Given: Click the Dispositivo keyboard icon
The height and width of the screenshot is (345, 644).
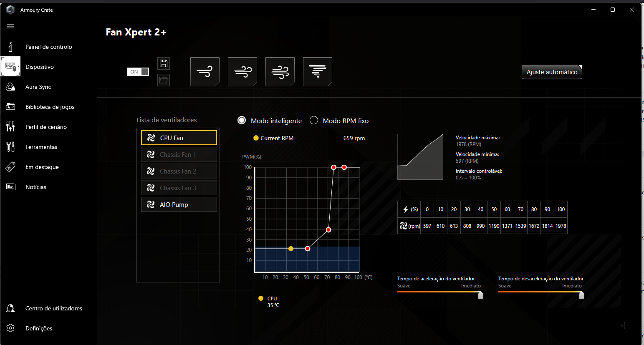Looking at the screenshot, I should 10,67.
